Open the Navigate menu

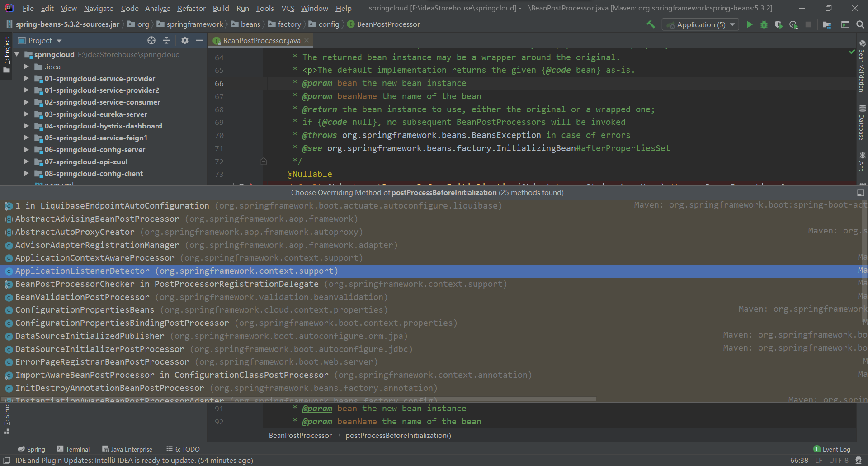coord(99,8)
